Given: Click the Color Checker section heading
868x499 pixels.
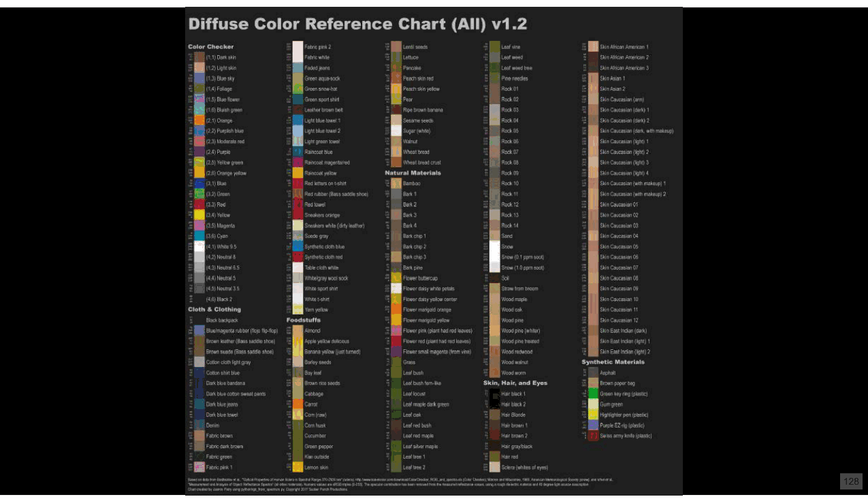Looking at the screenshot, I should [211, 46].
